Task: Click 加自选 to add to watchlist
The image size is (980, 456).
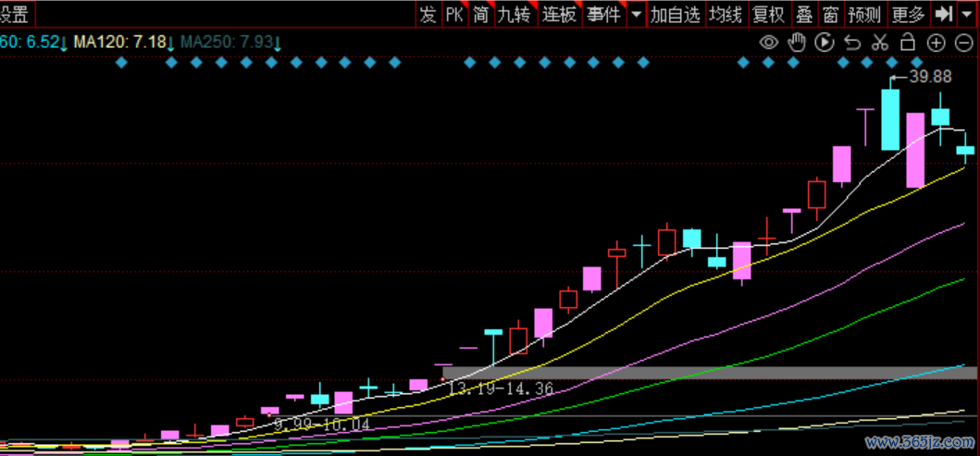Action: click(x=675, y=14)
